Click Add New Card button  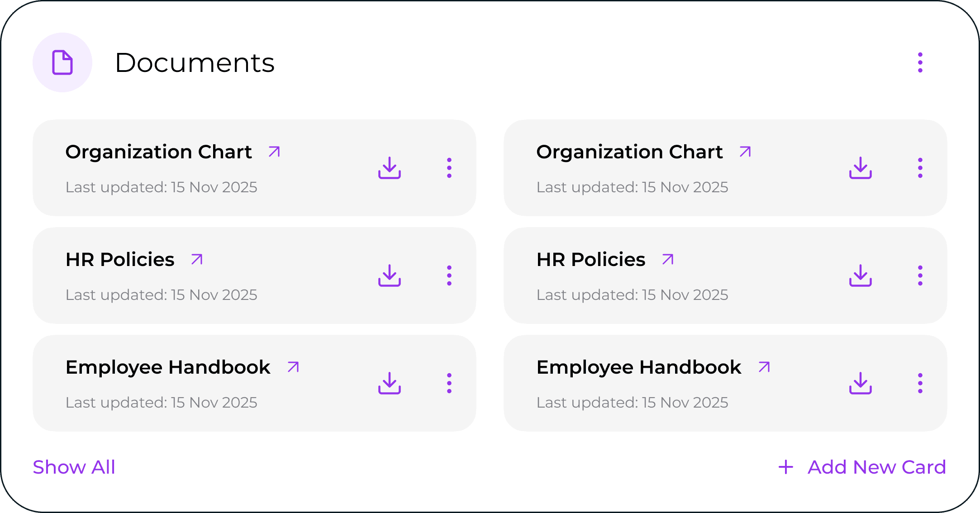[x=862, y=467]
